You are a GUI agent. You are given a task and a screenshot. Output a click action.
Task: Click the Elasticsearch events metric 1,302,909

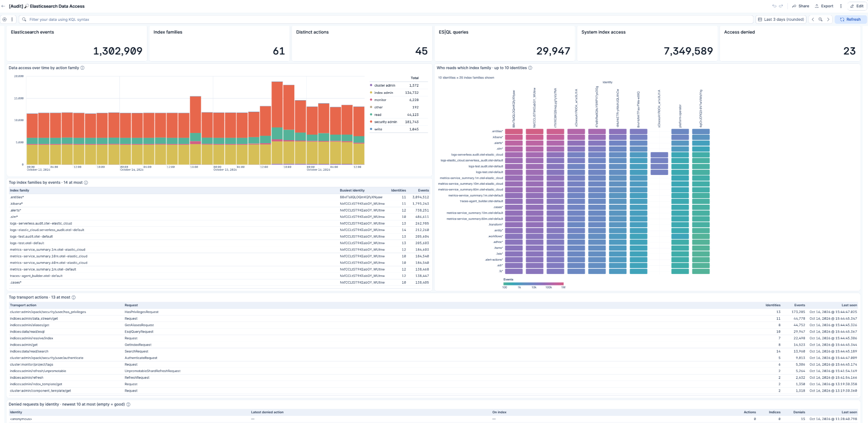point(118,51)
